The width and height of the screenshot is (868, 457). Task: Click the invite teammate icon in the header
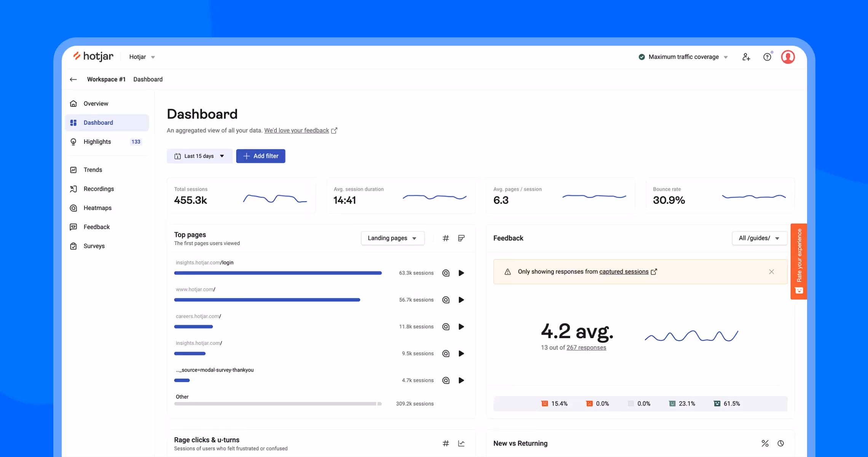(746, 56)
